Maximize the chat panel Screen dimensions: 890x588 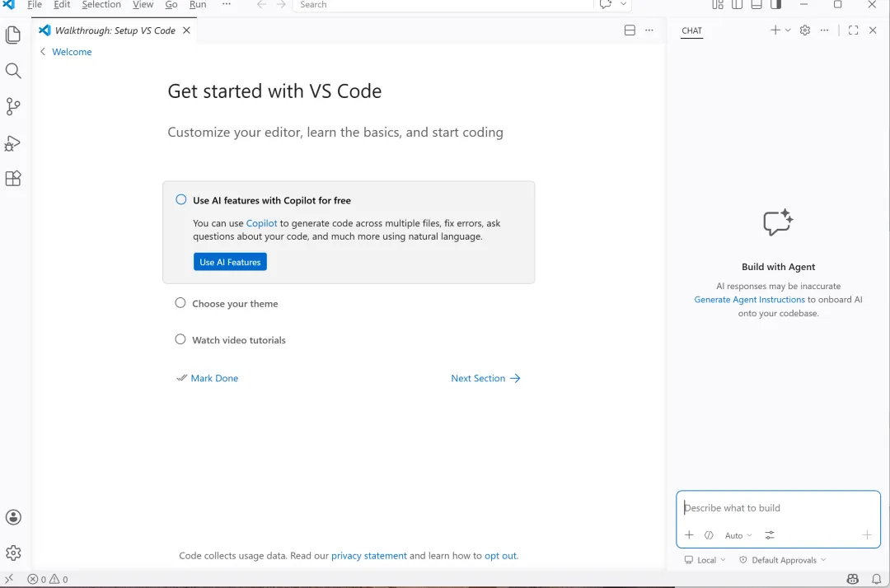853,30
